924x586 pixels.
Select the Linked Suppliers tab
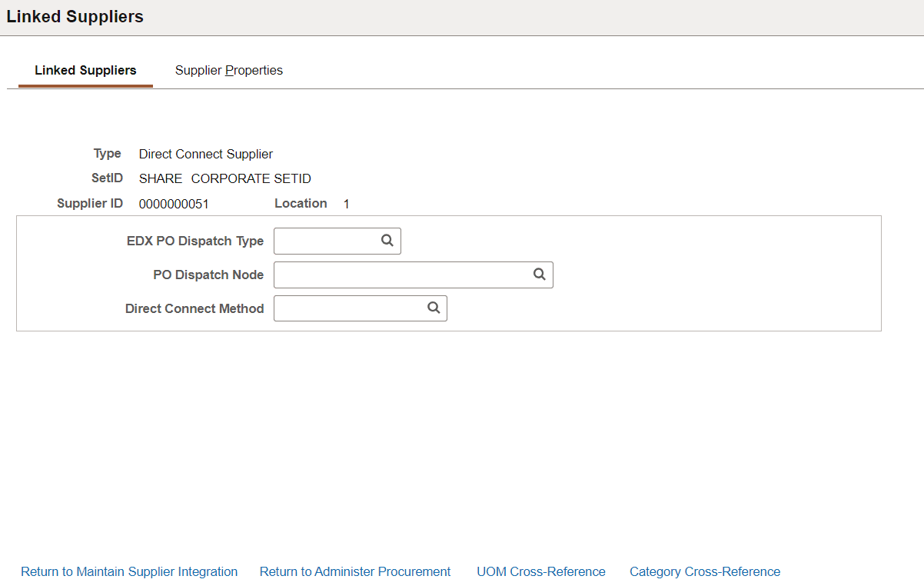[85, 70]
